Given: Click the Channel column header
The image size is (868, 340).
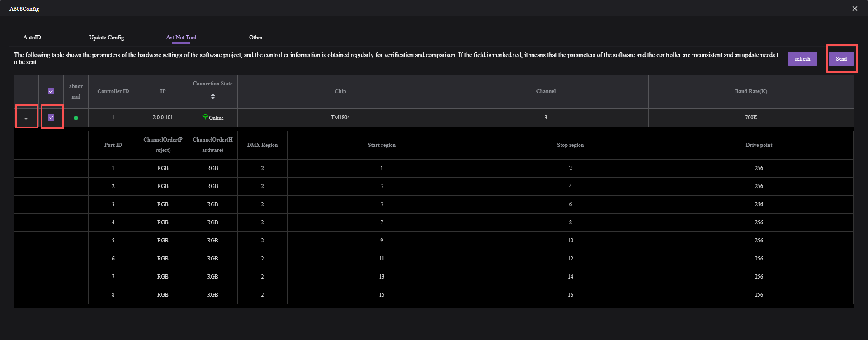Looking at the screenshot, I should (546, 91).
